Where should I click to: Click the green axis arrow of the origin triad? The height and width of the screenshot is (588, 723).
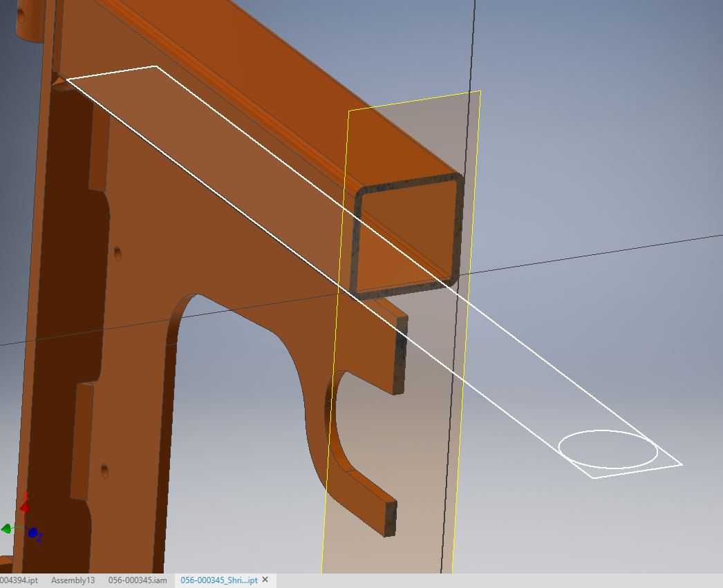tap(7, 529)
